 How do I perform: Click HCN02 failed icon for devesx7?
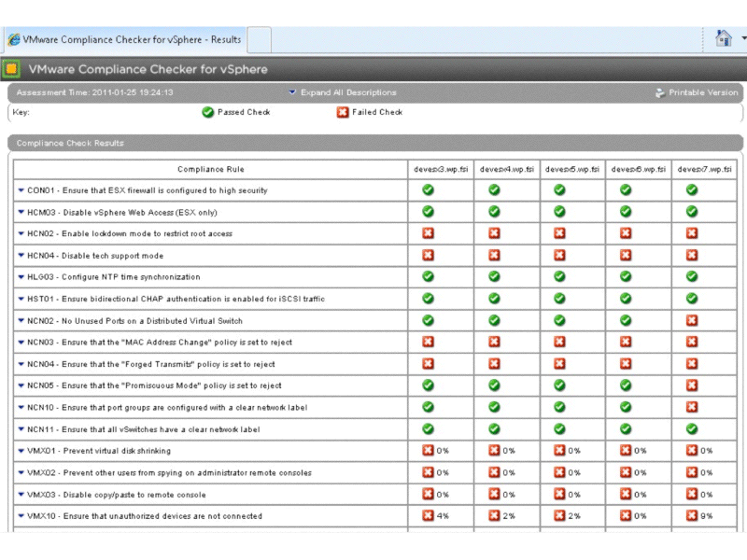[x=692, y=232]
